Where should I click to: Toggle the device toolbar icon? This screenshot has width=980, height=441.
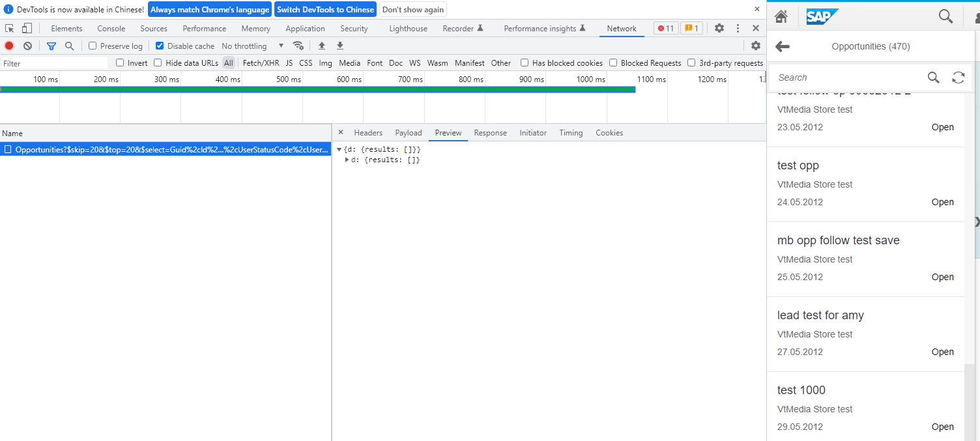pyautogui.click(x=27, y=28)
